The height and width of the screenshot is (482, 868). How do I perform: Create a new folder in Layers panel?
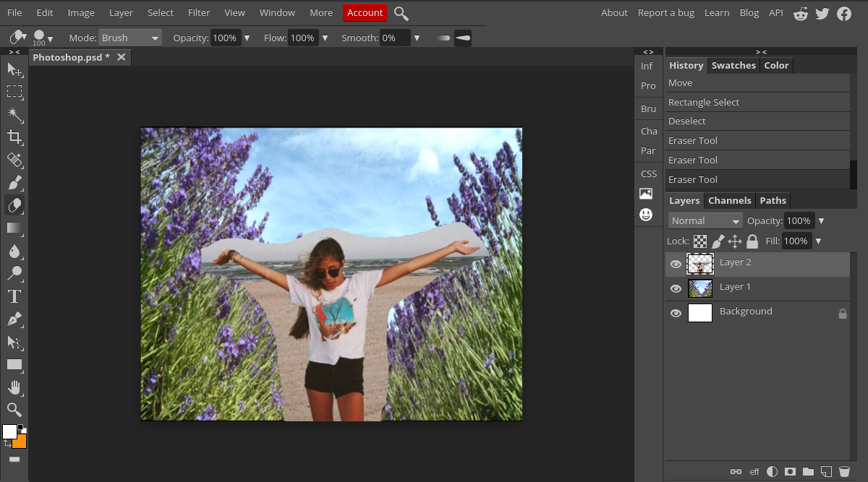pos(809,472)
